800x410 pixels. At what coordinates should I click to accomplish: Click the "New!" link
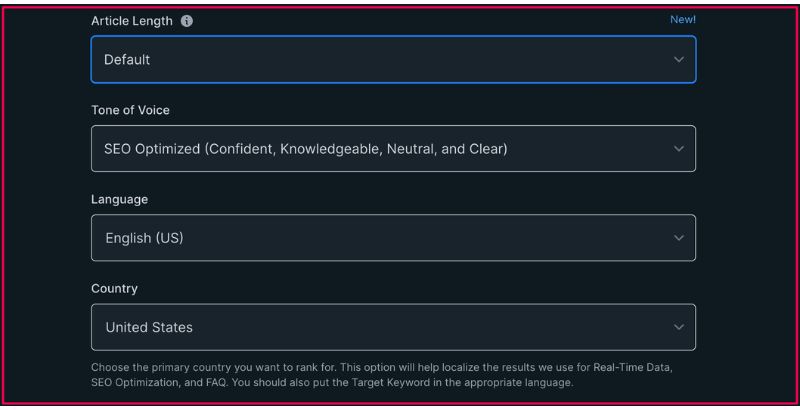(683, 19)
